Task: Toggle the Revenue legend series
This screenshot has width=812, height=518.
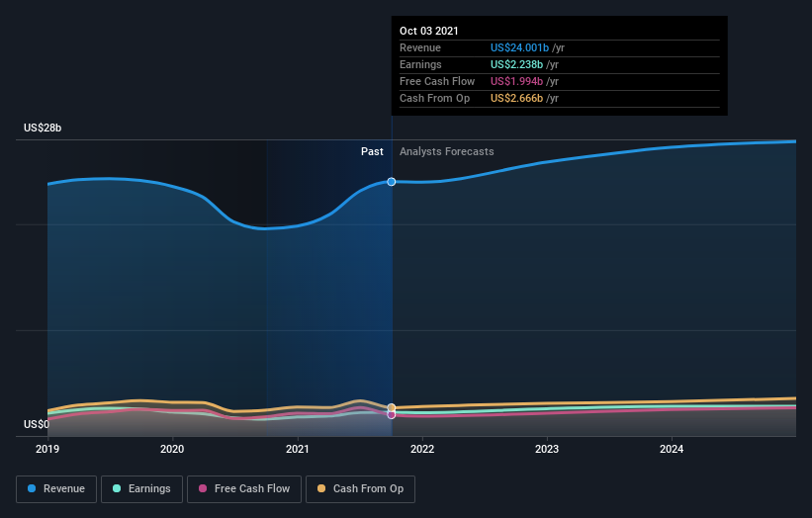Action: [x=56, y=489]
